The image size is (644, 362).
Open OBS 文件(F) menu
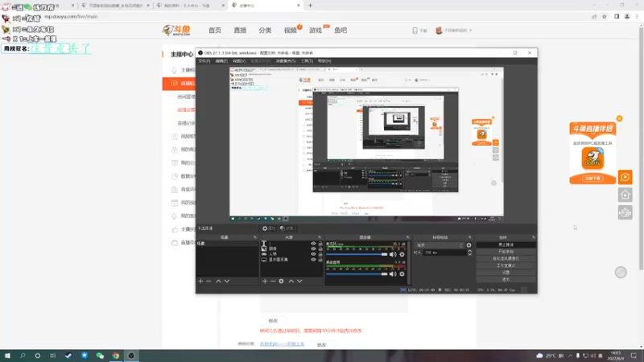[204, 61]
